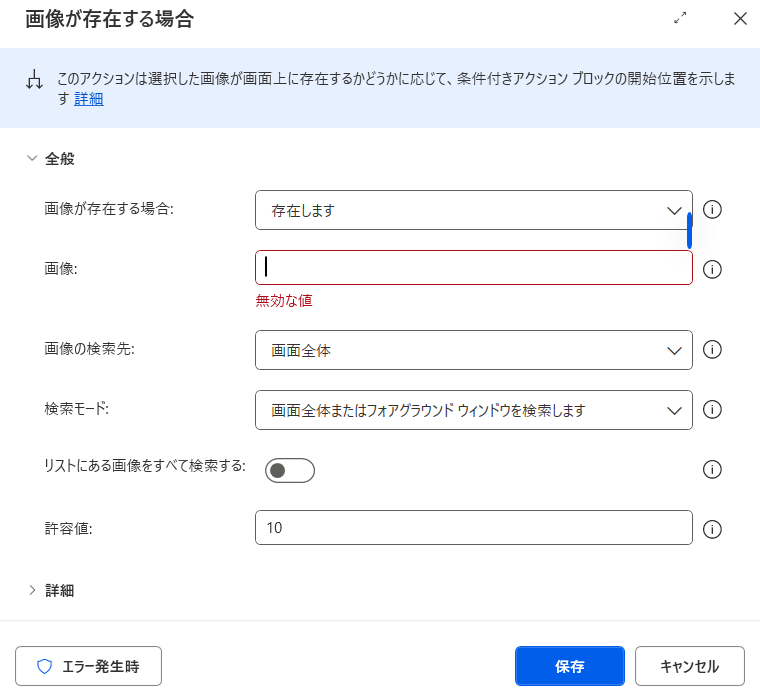This screenshot has height=697, width=760.
Task: Click info icon for 画像の検索先
Action: click(713, 350)
